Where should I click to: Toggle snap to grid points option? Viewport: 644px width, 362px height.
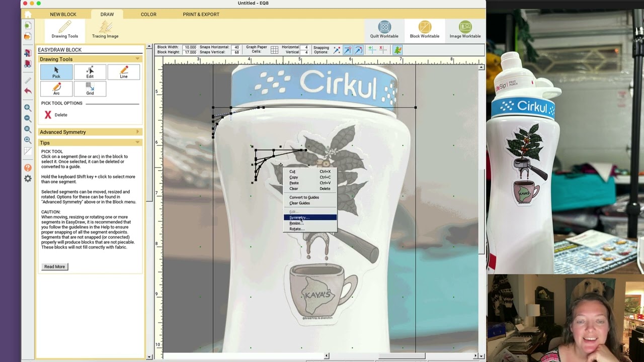(x=337, y=50)
